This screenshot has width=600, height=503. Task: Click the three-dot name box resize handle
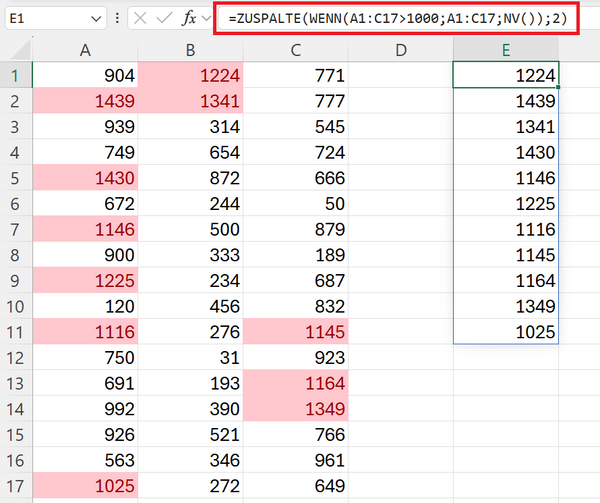pos(118,19)
